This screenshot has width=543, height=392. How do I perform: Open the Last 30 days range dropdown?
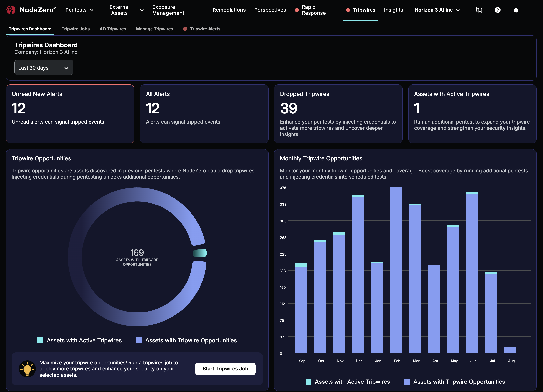44,67
